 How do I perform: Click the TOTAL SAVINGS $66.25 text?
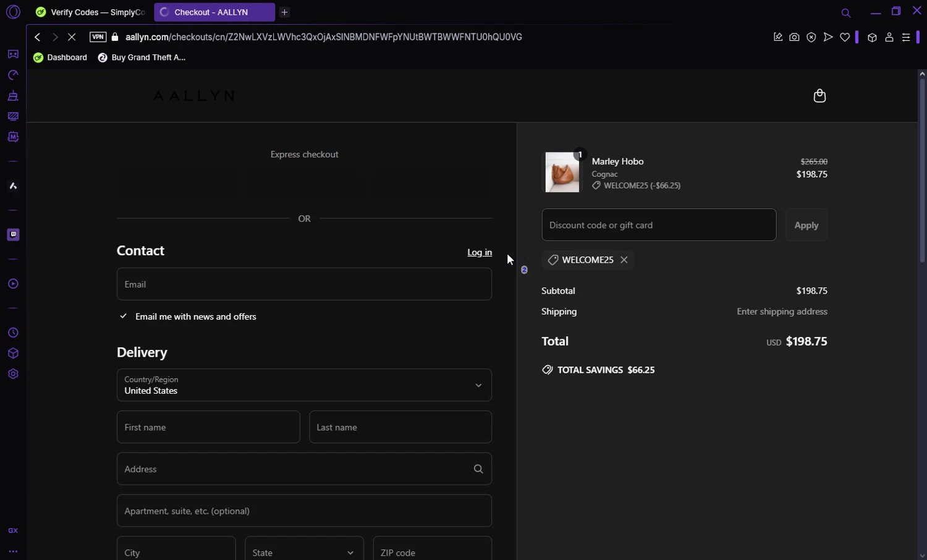click(606, 370)
